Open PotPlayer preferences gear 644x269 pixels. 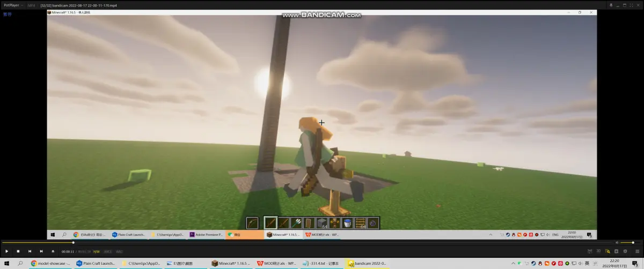625,251
